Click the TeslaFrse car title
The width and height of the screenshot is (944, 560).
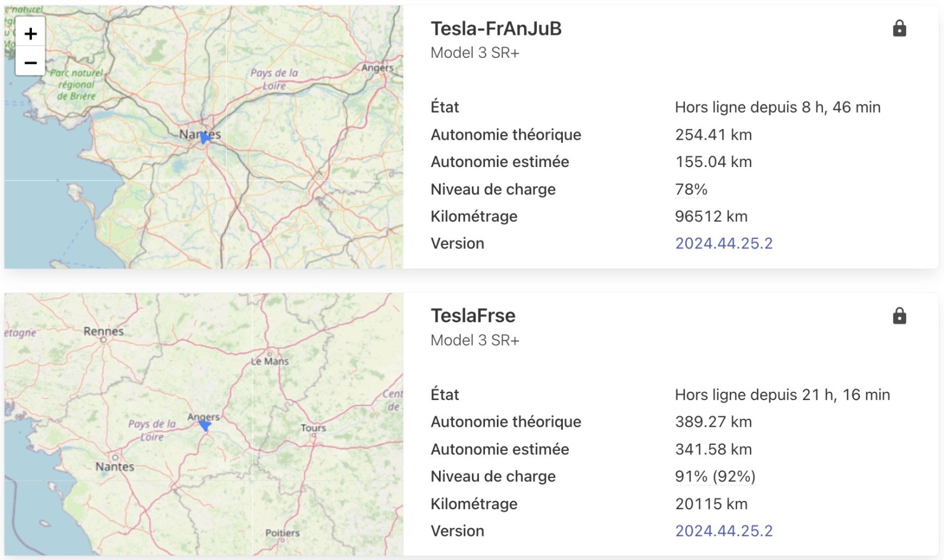coord(473,316)
